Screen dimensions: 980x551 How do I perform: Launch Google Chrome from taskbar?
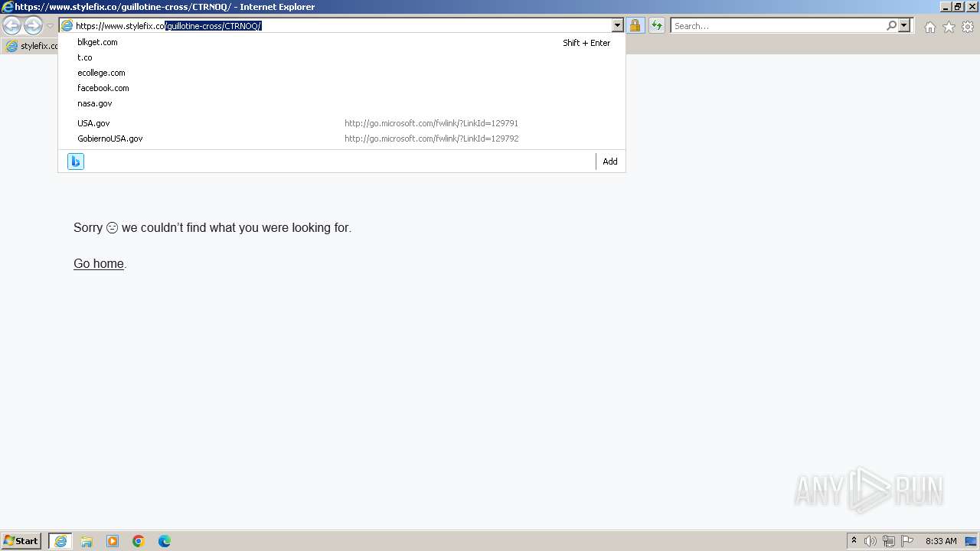(x=139, y=540)
